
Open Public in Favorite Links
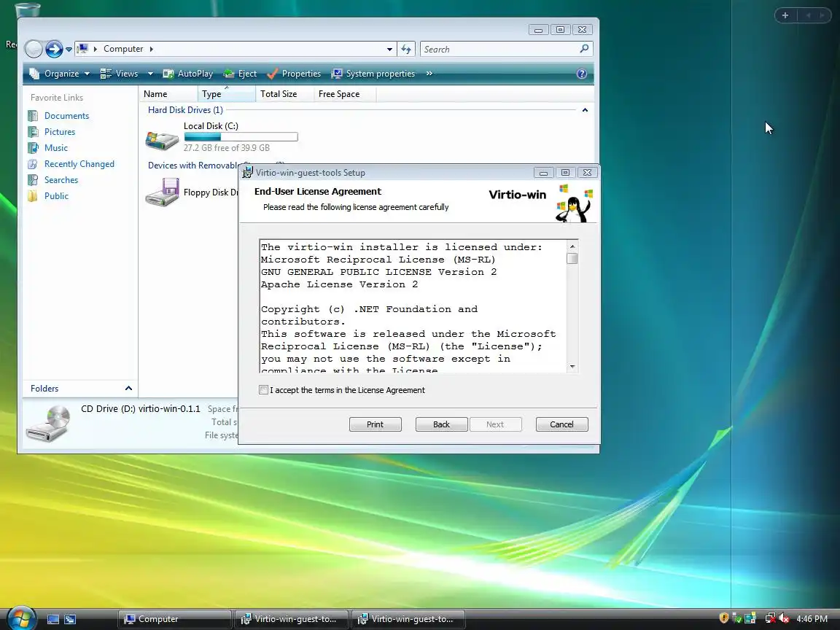coord(56,196)
